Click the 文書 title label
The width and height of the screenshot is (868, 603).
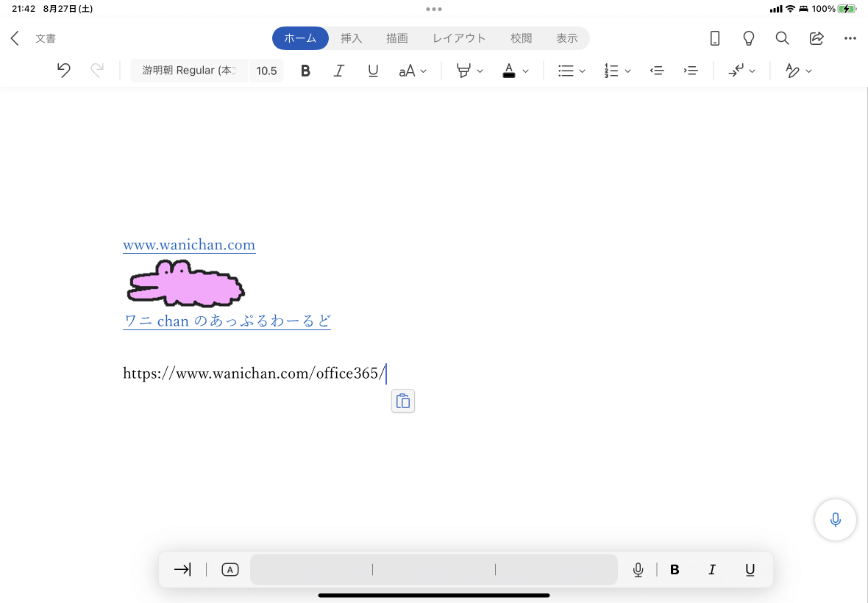[x=46, y=38]
